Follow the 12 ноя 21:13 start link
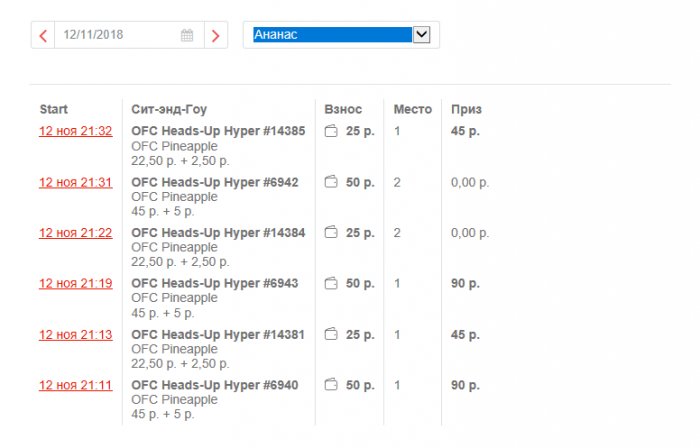 pos(75,334)
